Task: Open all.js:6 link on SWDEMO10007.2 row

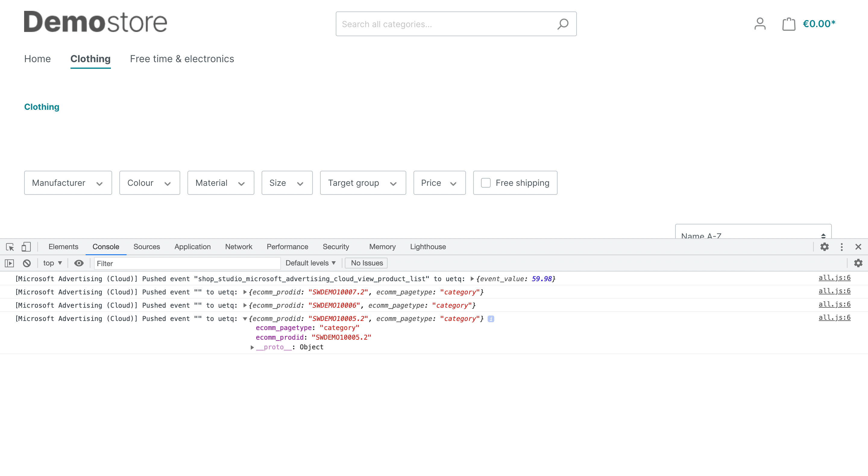Action: (x=834, y=291)
